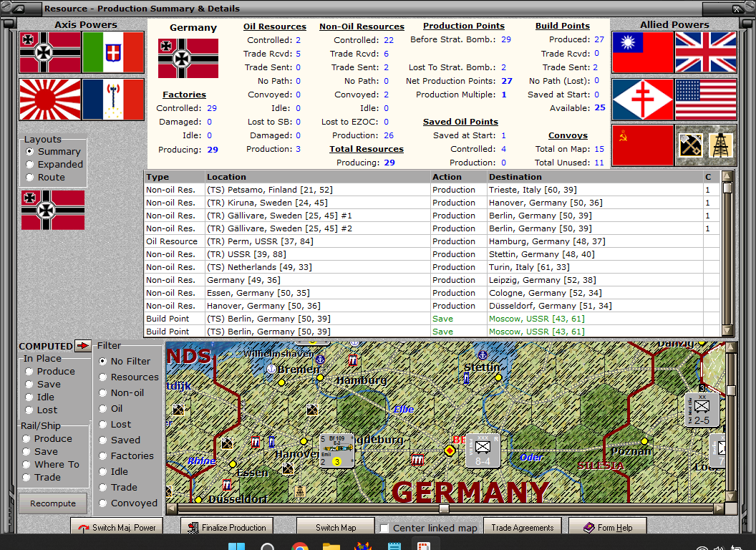Select the Italy flag under Axis Powers
This screenshot has width=756, height=550.
click(113, 52)
